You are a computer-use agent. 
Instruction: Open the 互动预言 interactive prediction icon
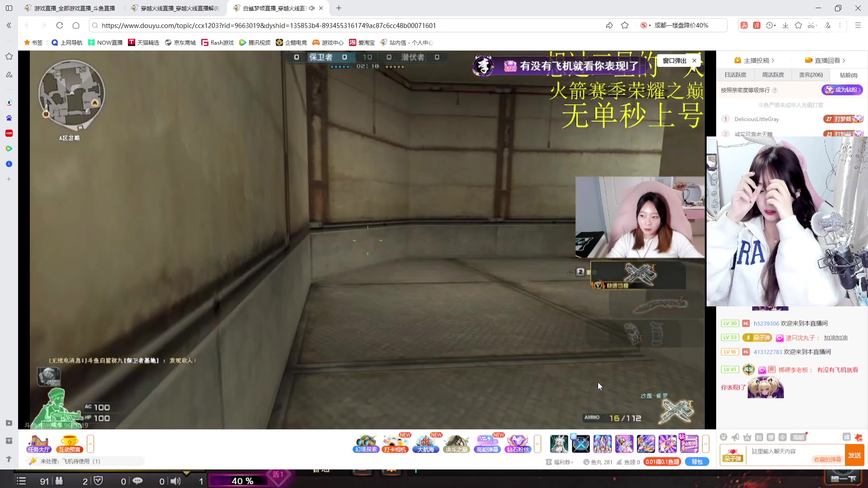[x=69, y=444]
